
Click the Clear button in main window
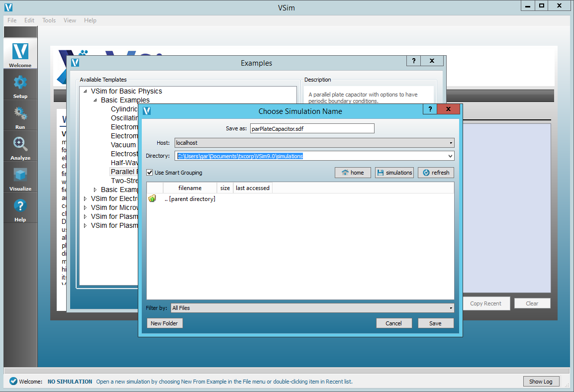pos(532,303)
